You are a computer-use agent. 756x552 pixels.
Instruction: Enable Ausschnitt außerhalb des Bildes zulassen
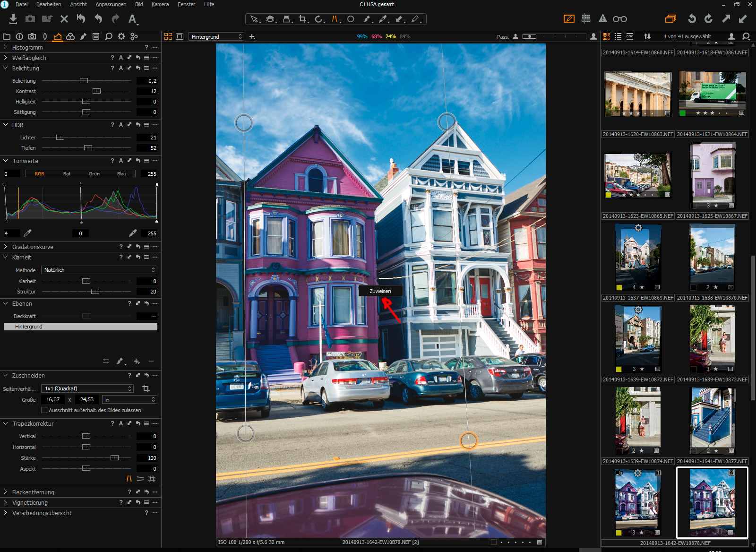pos(44,410)
